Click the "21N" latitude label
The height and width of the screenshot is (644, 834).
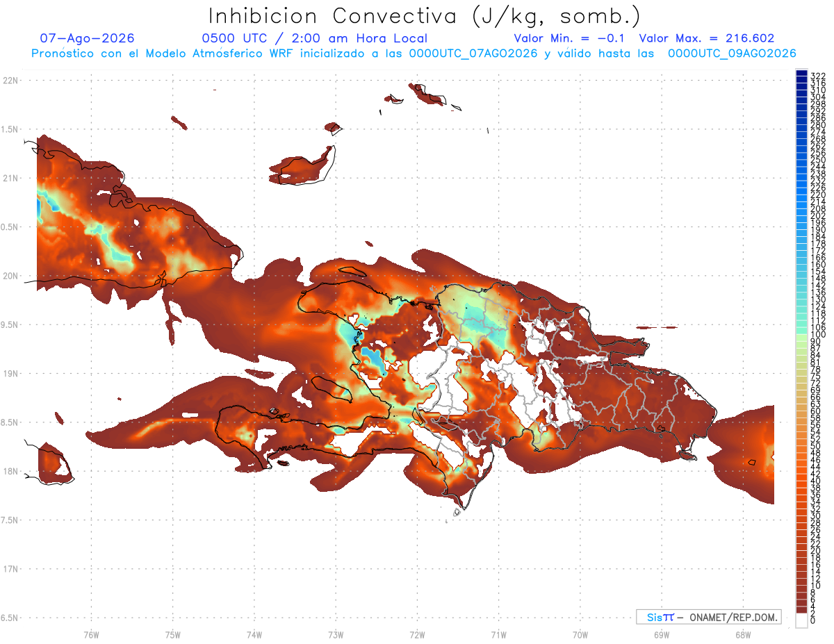(x=10, y=178)
